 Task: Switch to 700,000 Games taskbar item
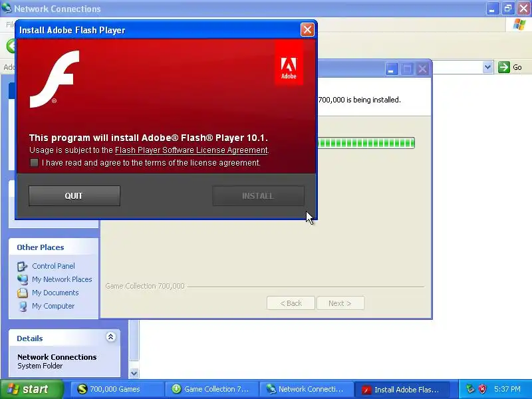click(117, 389)
